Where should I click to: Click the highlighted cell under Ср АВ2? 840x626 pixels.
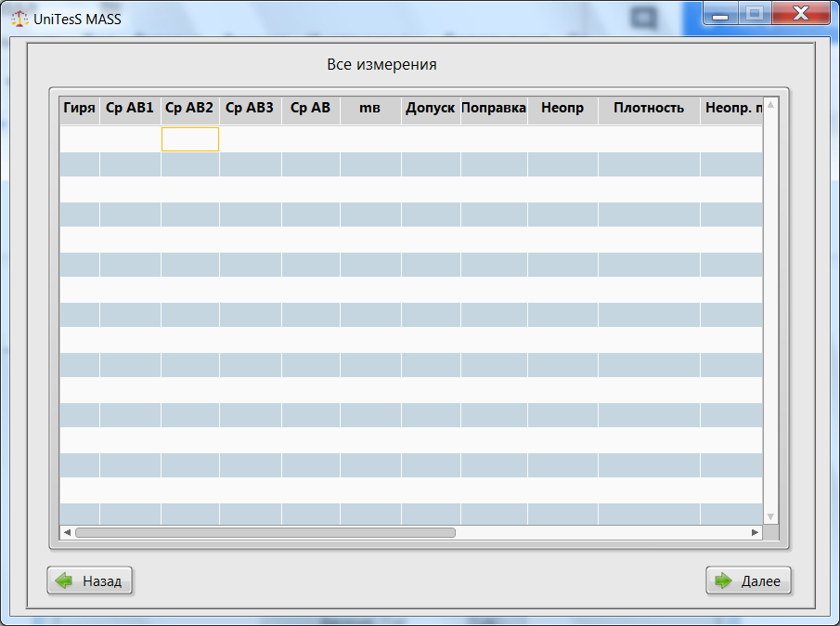coord(190,139)
